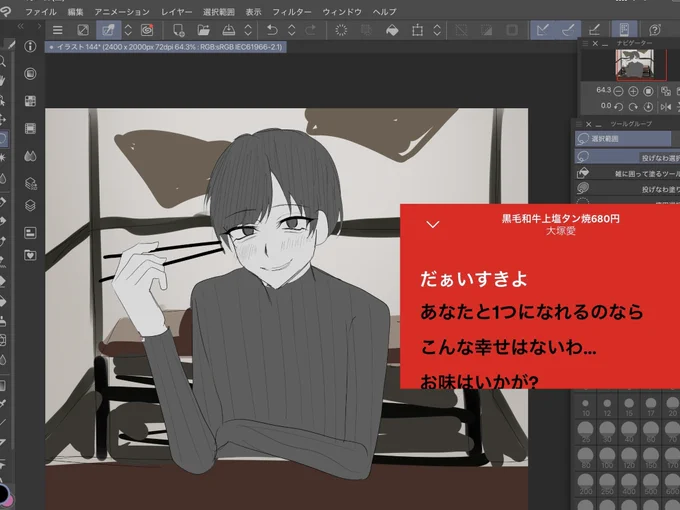This screenshot has height=510, width=680.
Task: Expand up-down arrows beside the pen edit icon
Action: click(x=128, y=30)
